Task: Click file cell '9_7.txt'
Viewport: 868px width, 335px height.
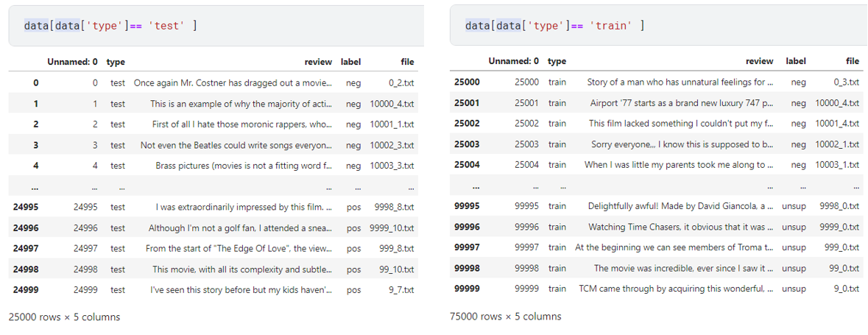Action: click(401, 289)
